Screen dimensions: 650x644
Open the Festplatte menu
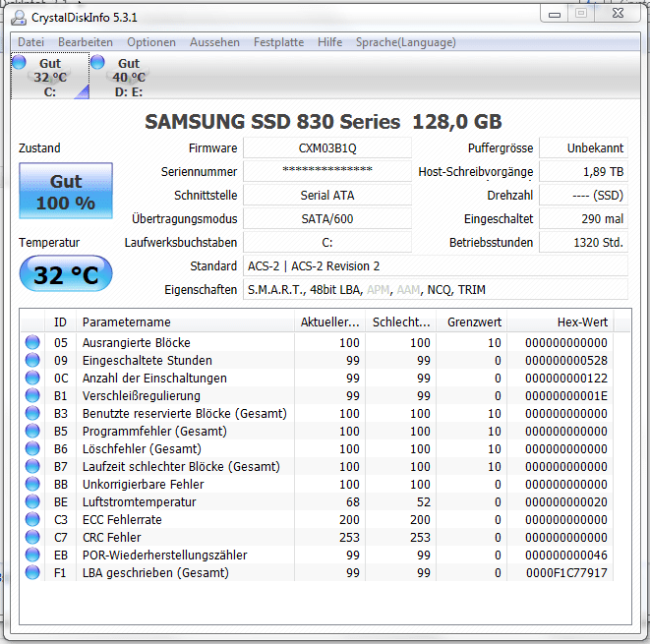278,42
